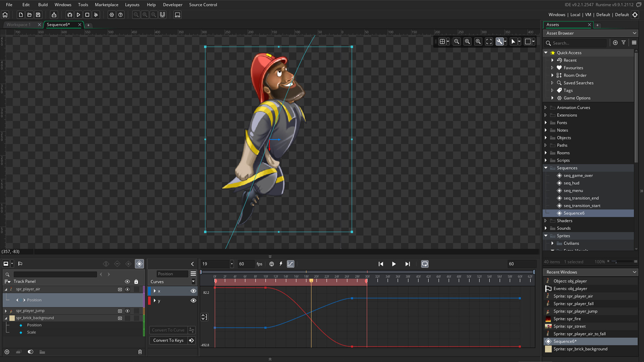Switch to the Workspace 1 tab

[18, 24]
